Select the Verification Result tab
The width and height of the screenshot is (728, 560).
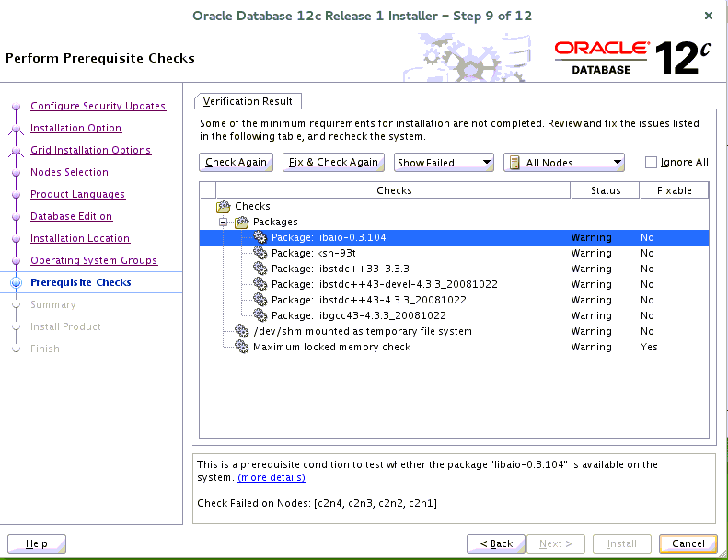248,101
